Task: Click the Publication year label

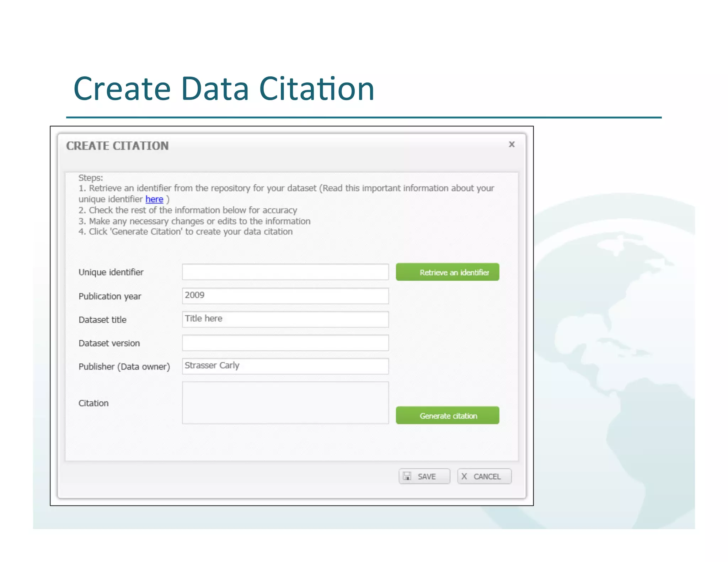Action: (x=110, y=296)
